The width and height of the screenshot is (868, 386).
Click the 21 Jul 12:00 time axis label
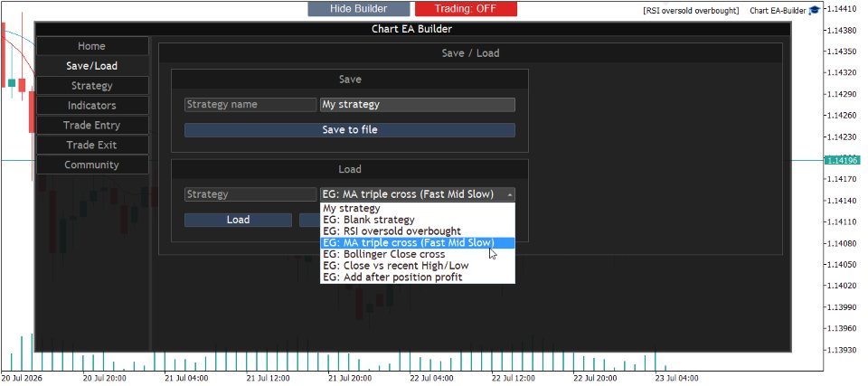click(x=266, y=379)
